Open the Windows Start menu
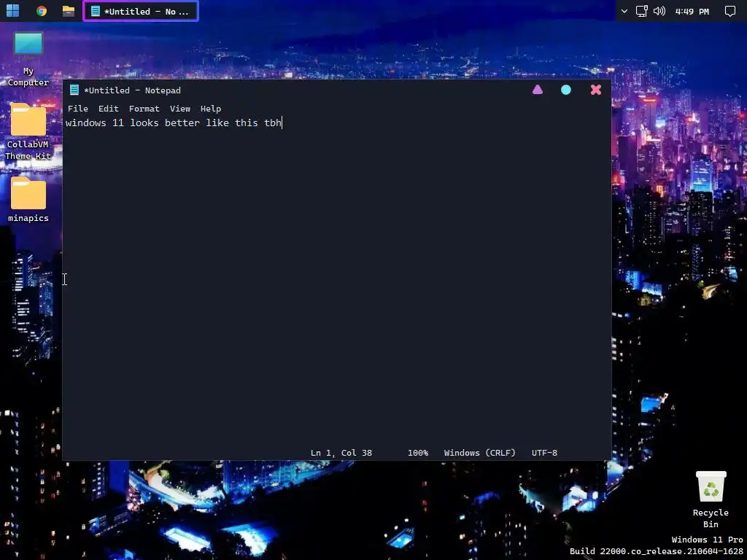 pyautogui.click(x=13, y=10)
